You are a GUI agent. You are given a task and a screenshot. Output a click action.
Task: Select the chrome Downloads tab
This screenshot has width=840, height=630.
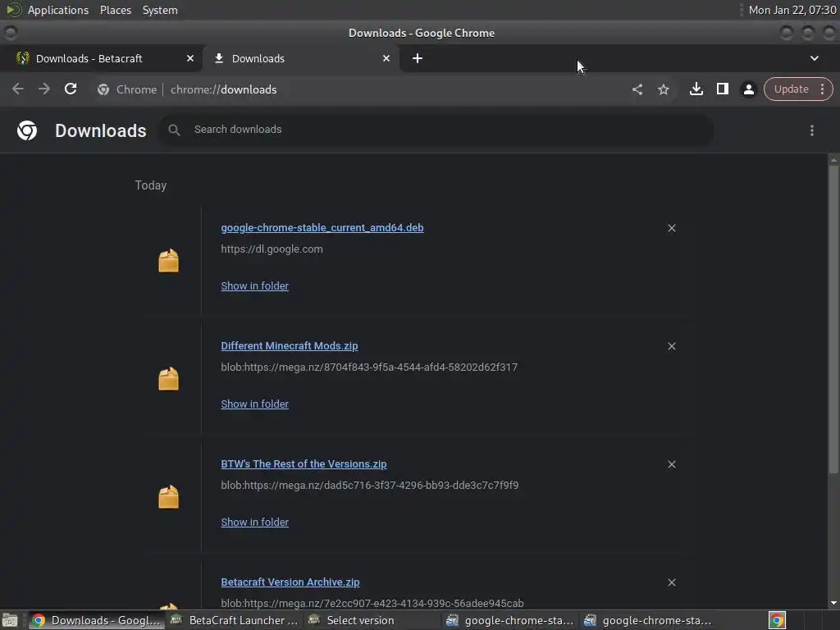point(301,58)
